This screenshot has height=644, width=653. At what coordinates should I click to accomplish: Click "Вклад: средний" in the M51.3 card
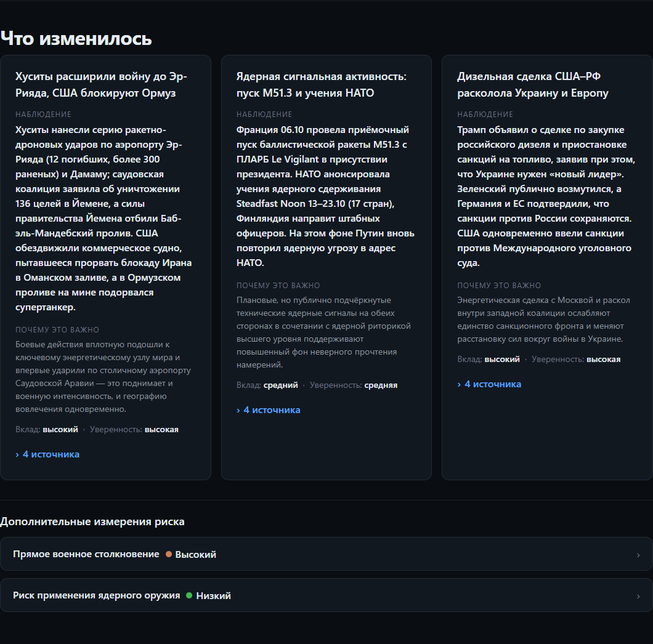pyautogui.click(x=267, y=385)
